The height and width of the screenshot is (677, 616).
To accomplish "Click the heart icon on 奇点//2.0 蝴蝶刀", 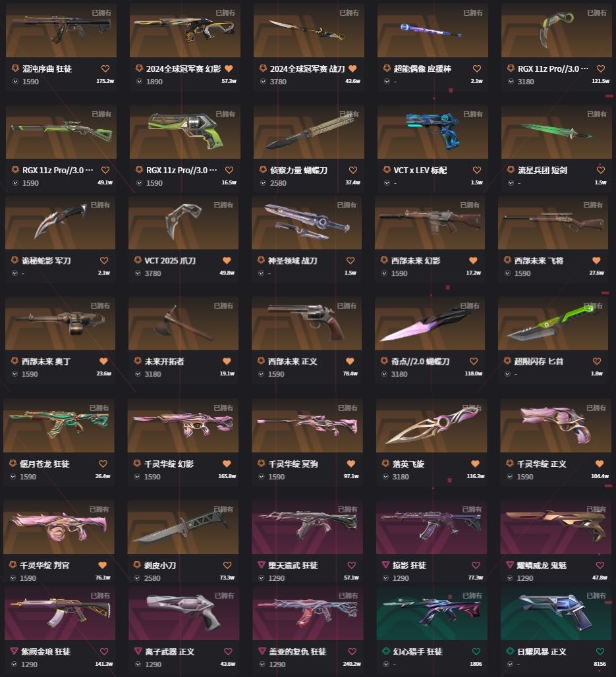I will (x=474, y=362).
